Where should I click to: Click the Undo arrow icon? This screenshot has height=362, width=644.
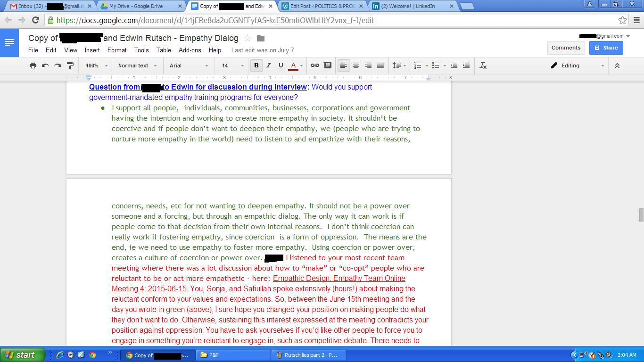pyautogui.click(x=45, y=66)
